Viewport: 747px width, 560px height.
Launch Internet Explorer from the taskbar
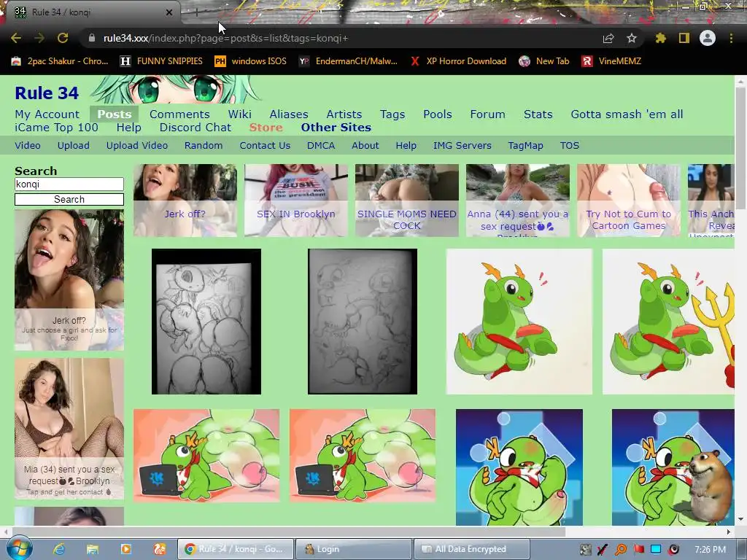pyautogui.click(x=59, y=549)
